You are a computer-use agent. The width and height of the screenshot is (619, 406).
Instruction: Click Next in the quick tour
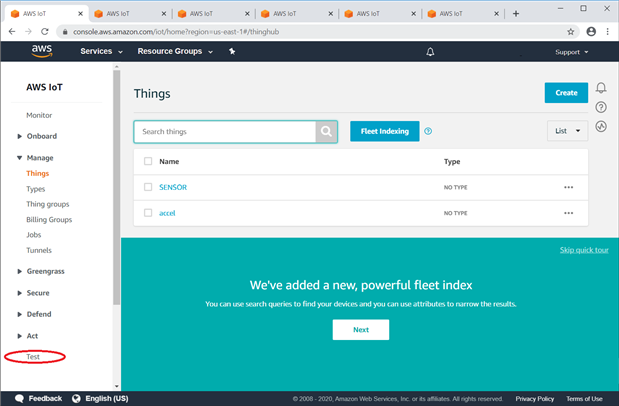click(361, 330)
